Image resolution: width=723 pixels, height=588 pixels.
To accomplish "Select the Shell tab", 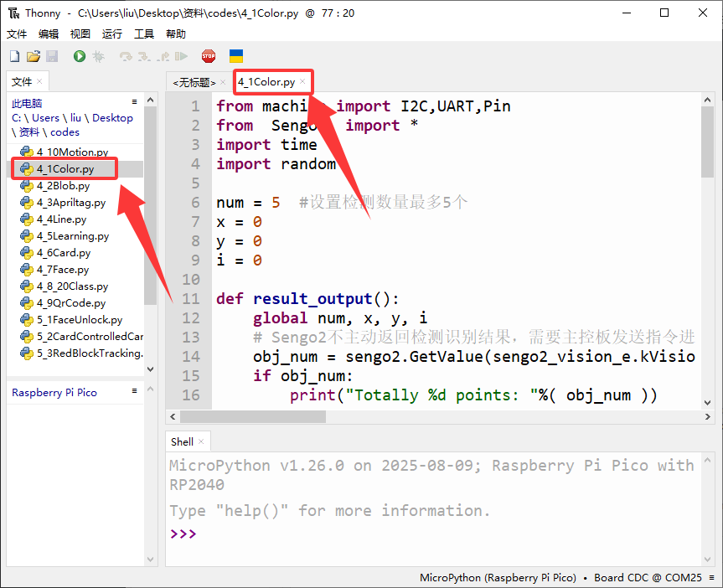I will pyautogui.click(x=182, y=441).
